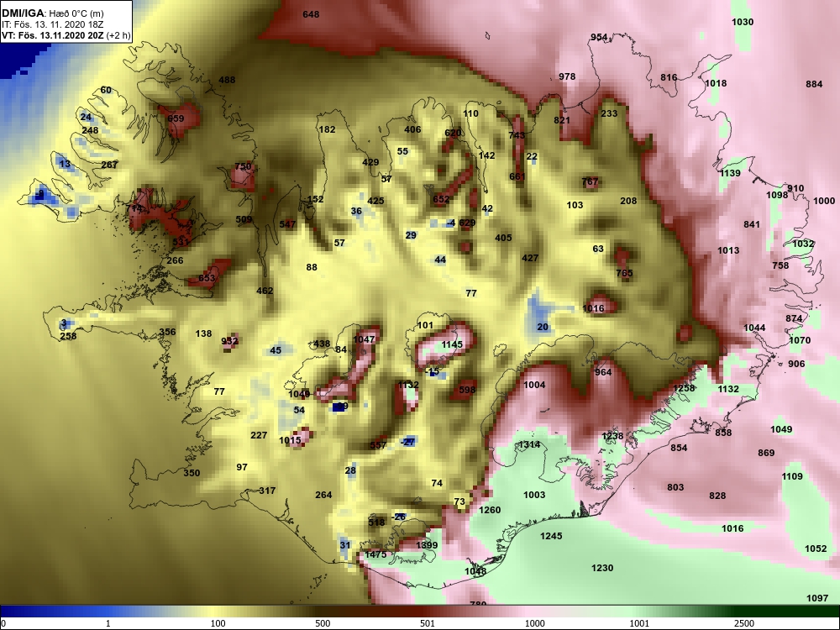Image resolution: width=840 pixels, height=630 pixels.
Task: Click the map value 750
Action: pyautogui.click(x=243, y=166)
